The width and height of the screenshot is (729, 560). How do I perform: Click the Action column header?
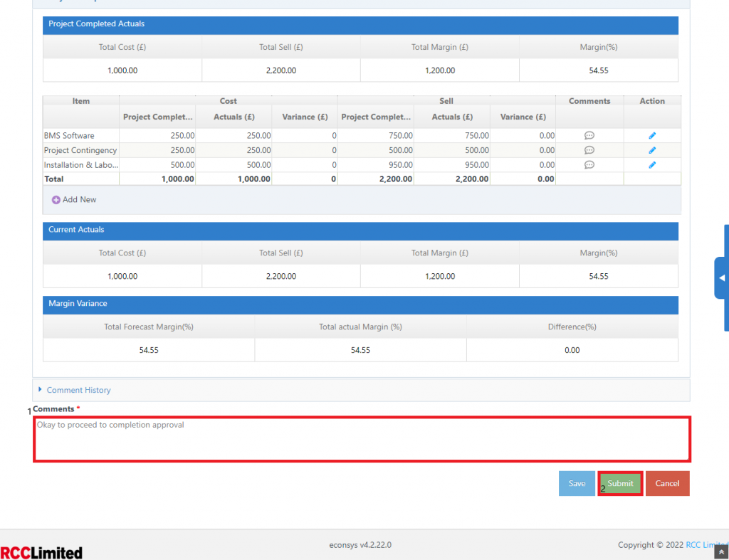click(x=652, y=101)
